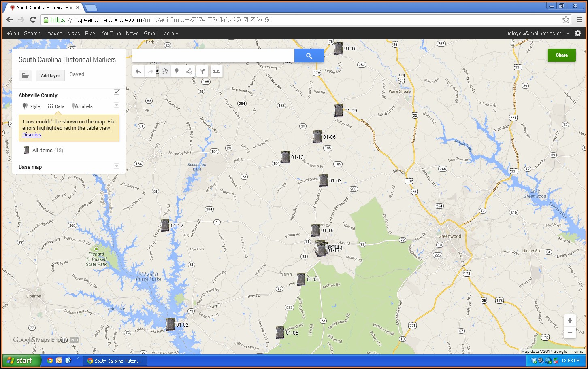This screenshot has height=369, width=588.
Task: Open the Data table view tab
Action: [x=56, y=106]
